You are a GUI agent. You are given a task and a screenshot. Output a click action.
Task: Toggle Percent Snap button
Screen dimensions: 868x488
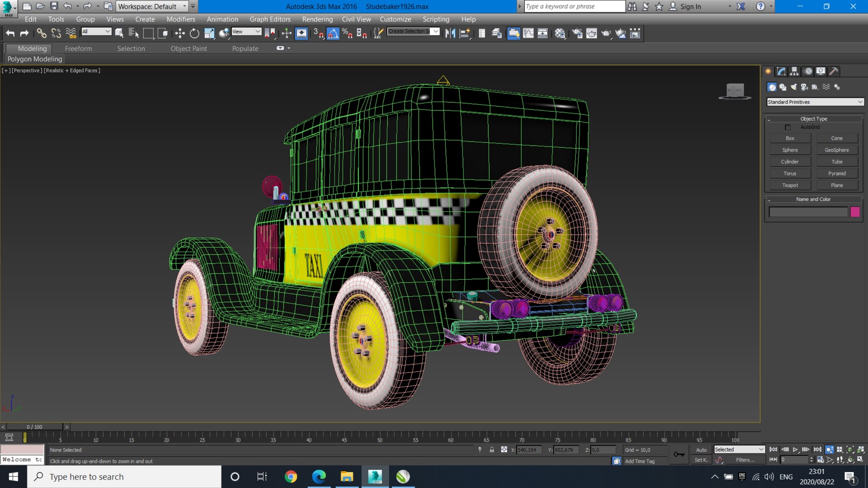(x=347, y=33)
